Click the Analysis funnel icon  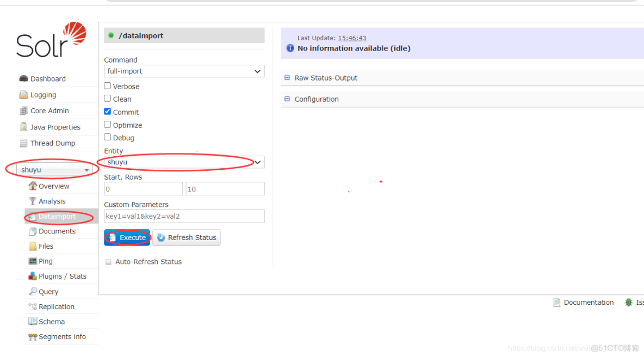point(33,201)
